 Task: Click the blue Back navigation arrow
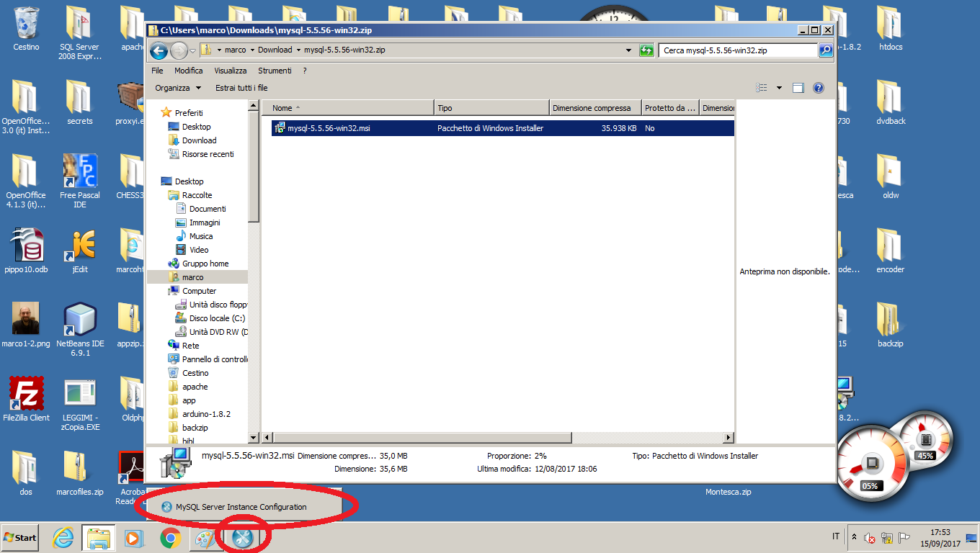tap(159, 50)
